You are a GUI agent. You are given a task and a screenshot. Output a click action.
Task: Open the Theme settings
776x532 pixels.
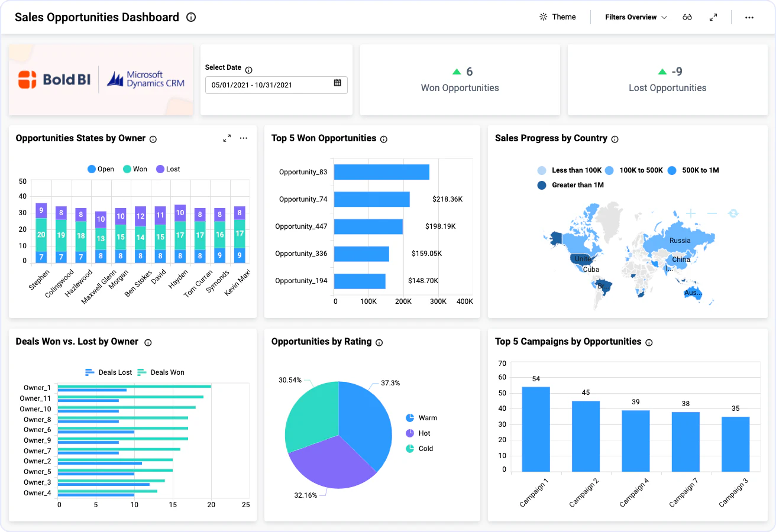tap(557, 17)
